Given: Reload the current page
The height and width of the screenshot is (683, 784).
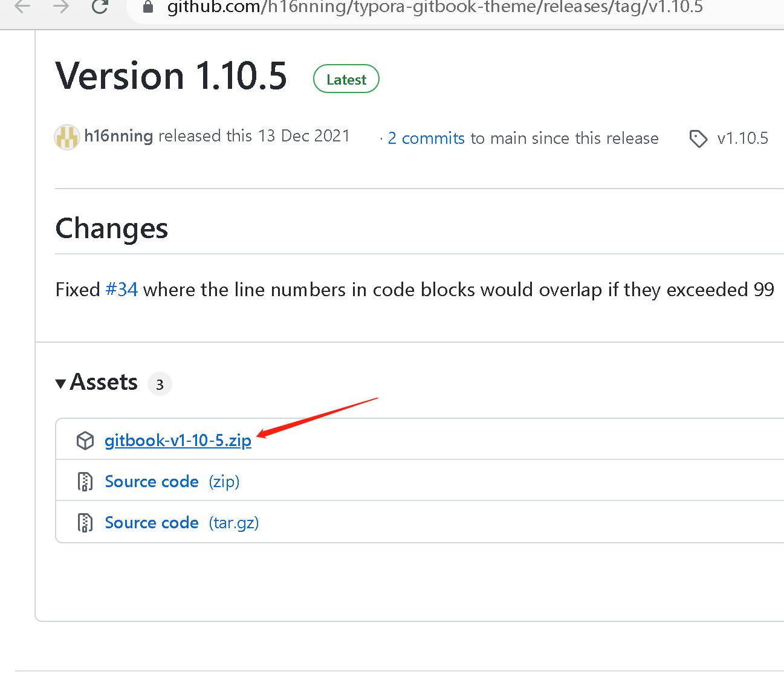Looking at the screenshot, I should point(100,7).
